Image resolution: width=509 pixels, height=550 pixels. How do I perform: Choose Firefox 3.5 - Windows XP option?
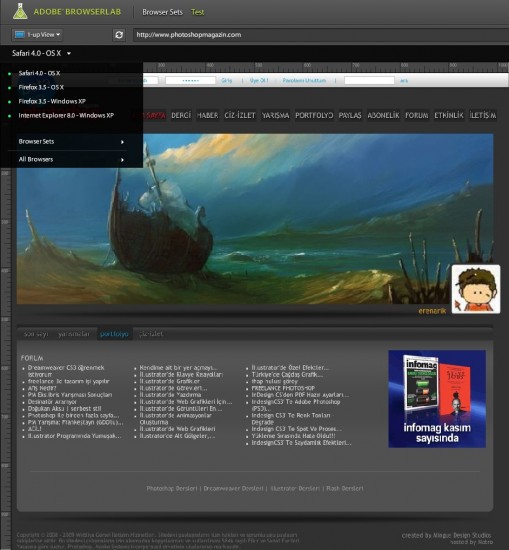click(x=52, y=101)
